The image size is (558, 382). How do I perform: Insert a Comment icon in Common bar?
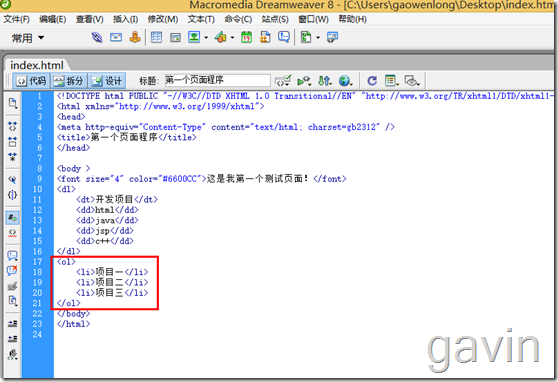tap(284, 37)
